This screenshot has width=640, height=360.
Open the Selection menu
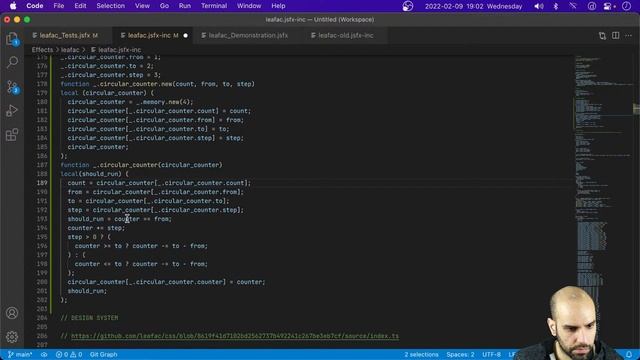pyautogui.click(x=111, y=6)
